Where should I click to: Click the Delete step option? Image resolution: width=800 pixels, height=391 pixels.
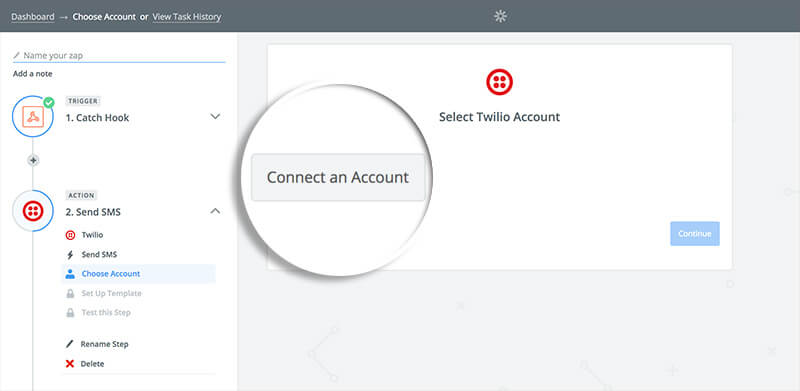92,364
